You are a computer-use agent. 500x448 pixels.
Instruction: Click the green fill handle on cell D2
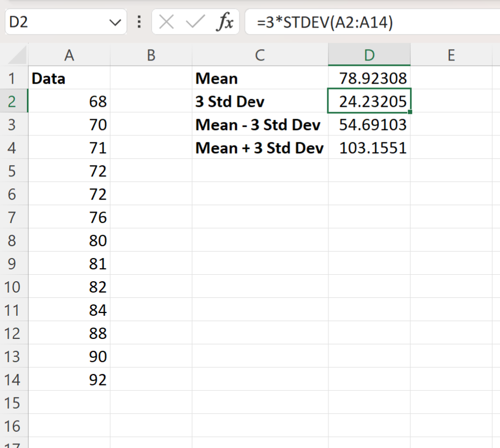(409, 111)
